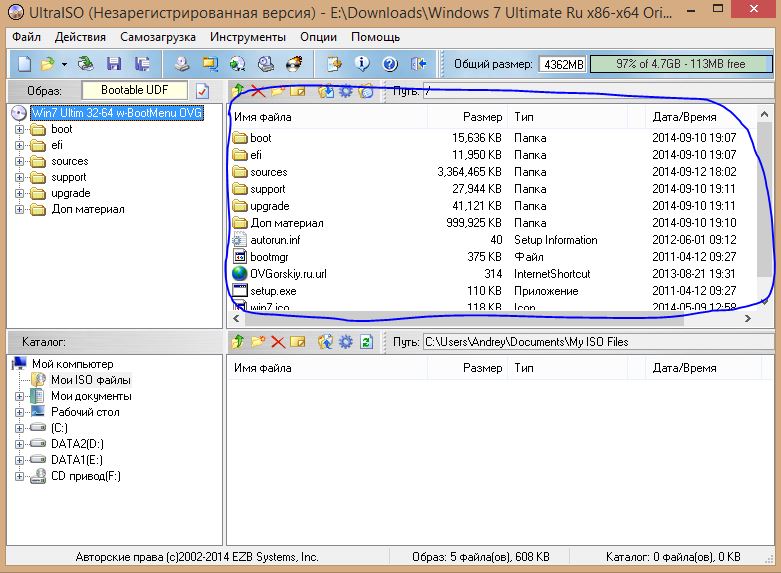Screen dimensions: 781x573
Task: Open the Самозагрузка menu
Action: click(158, 37)
